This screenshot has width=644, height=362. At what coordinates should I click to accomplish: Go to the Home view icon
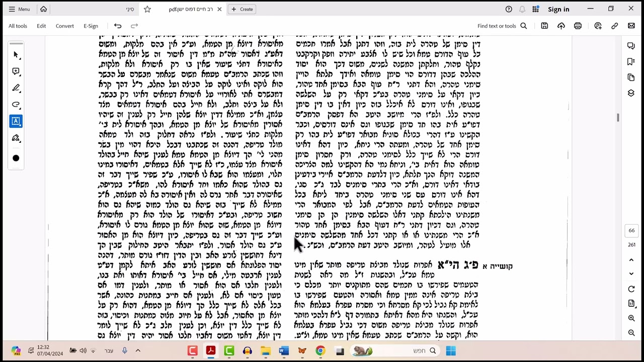coord(44,9)
